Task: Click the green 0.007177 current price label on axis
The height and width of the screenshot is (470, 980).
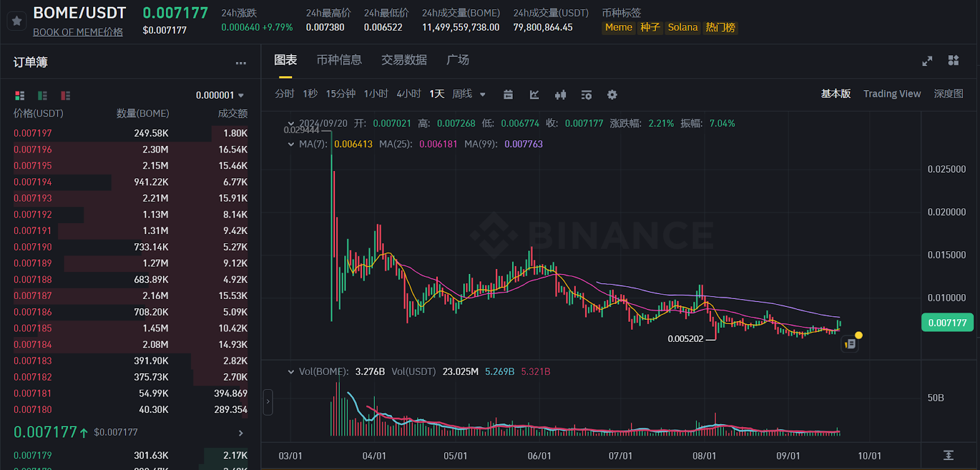Action: point(948,323)
